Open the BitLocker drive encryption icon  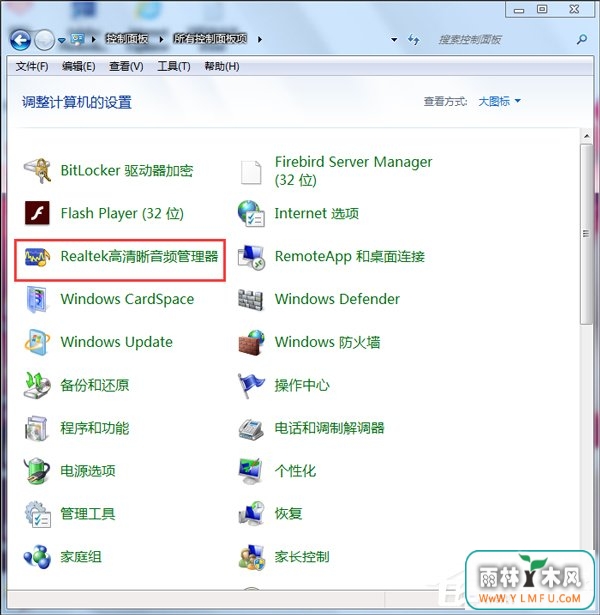pos(37,171)
